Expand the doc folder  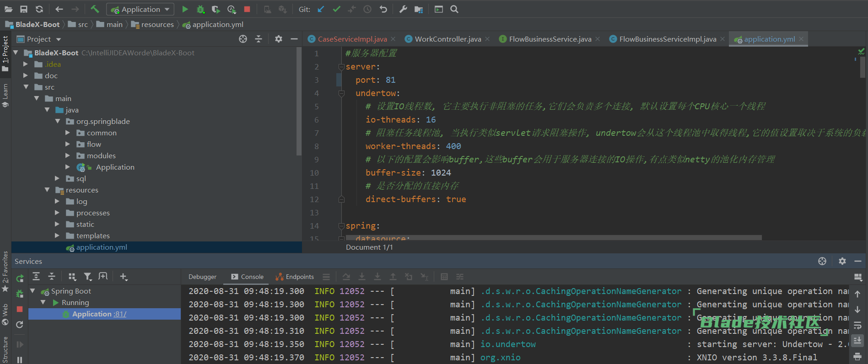[26, 75]
